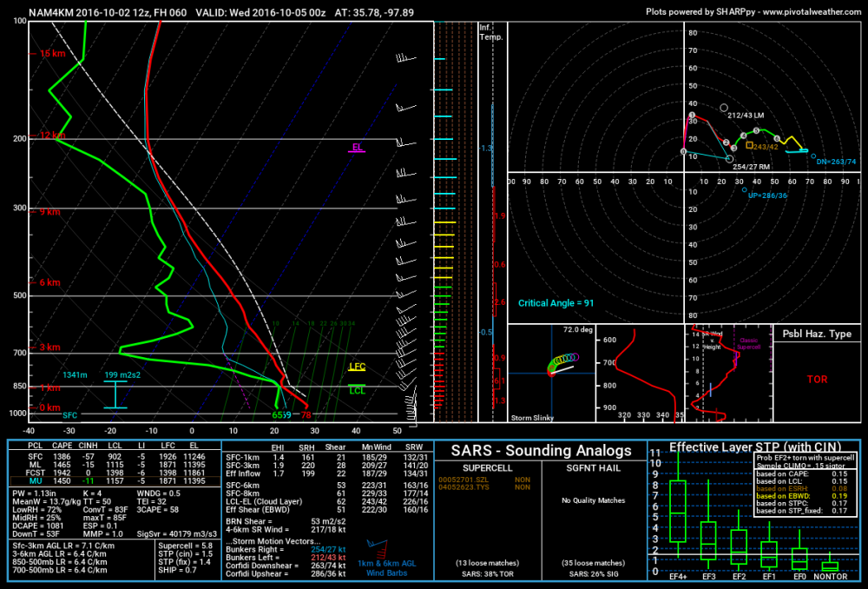Click the red TOR hazard type label
Viewport: 868px width, 589px height.
click(817, 380)
